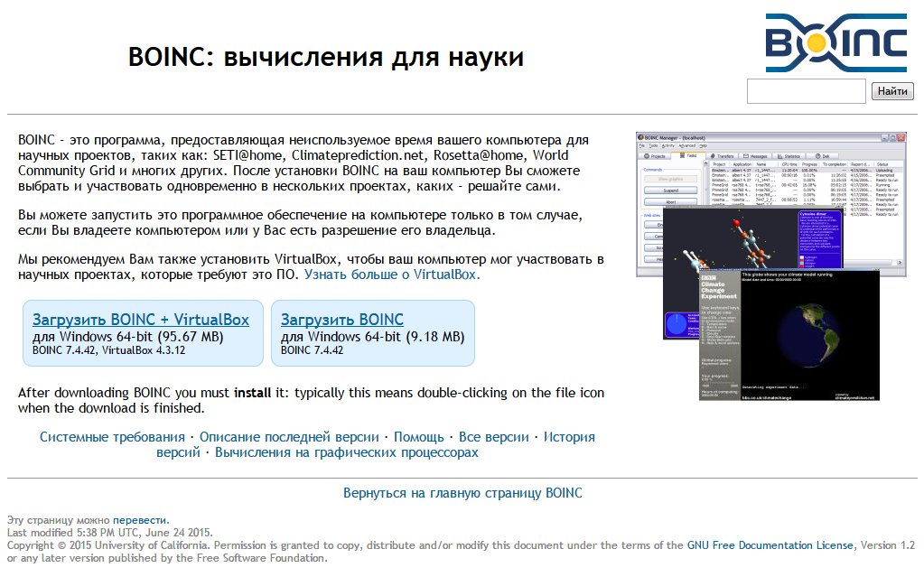This screenshot has width=924, height=577.
Task: Click the BOINC logo image
Action: pos(835,42)
